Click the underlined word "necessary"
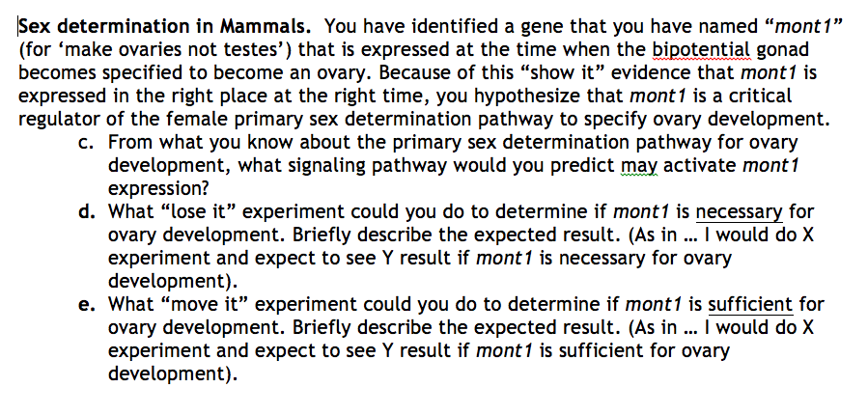Screen dimensions: 868x415 point(739,212)
